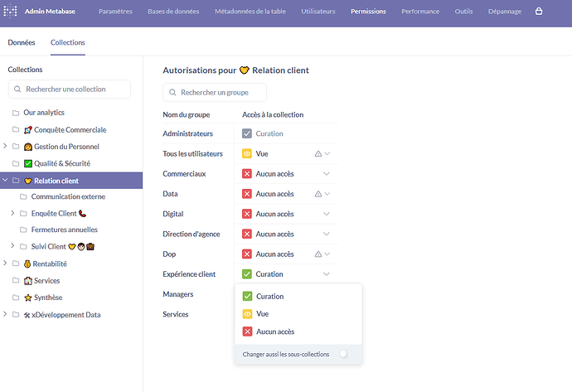The width and height of the screenshot is (572, 392).
Task: Close the Expérience client access dropdown
Action: coord(327,274)
